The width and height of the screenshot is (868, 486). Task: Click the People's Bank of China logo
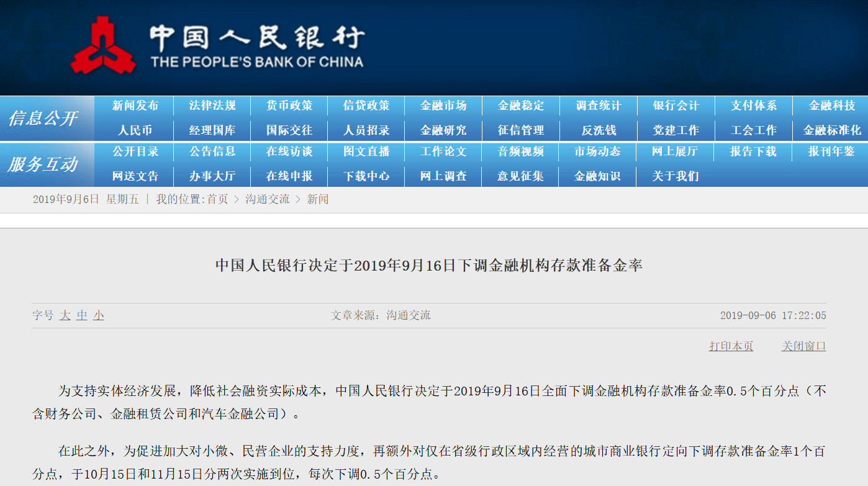tap(217, 47)
